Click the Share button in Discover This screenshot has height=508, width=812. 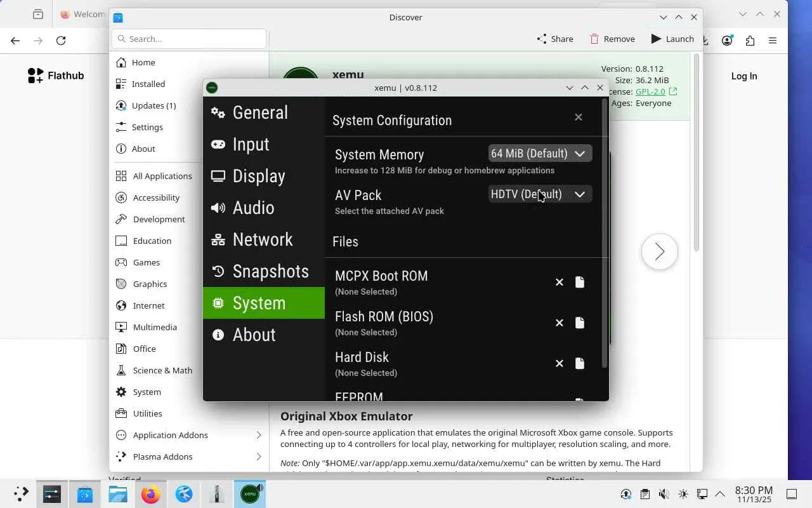pyautogui.click(x=555, y=39)
